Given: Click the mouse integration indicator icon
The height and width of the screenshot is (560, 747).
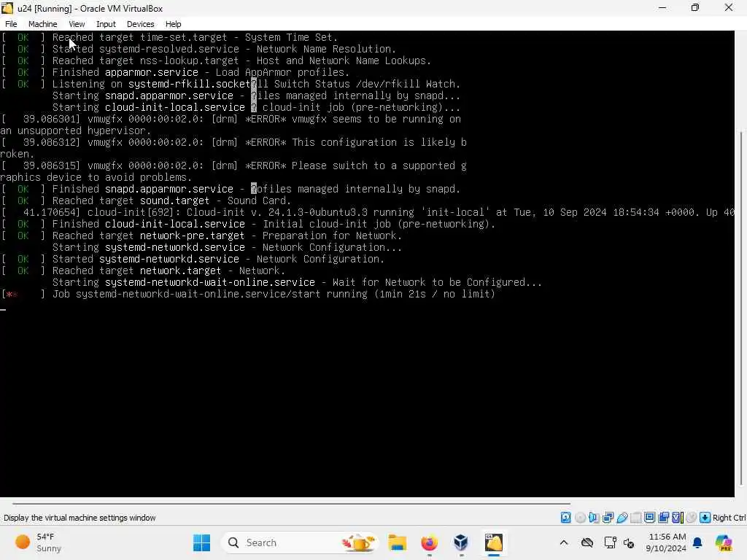Looking at the screenshot, I should coord(692,518).
